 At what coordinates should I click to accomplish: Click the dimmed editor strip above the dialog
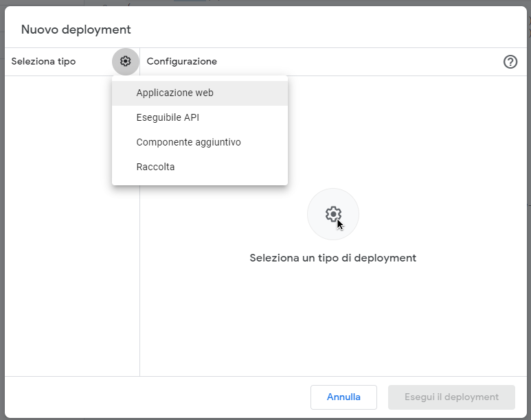275,3
